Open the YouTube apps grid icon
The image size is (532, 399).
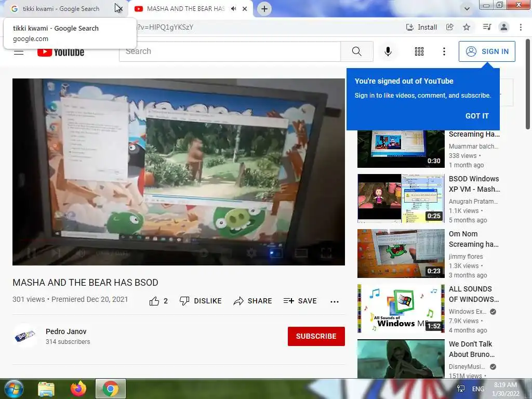[419, 51]
